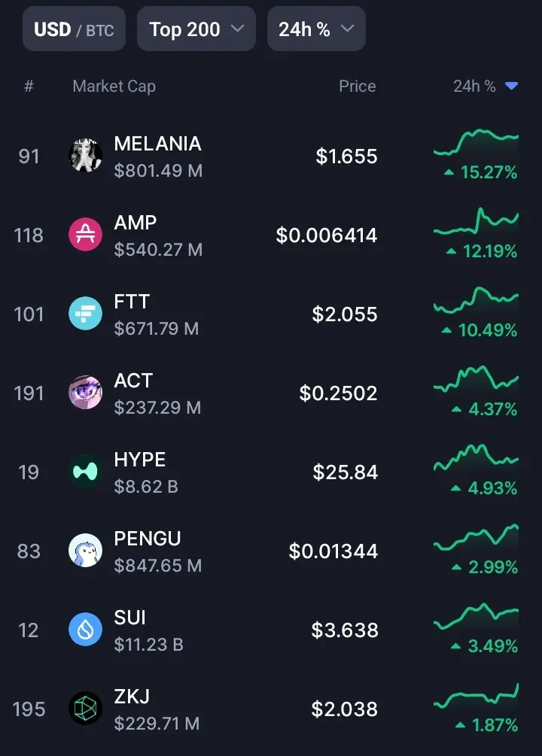Image resolution: width=542 pixels, height=756 pixels.
Task: Sort by rank # column header
Action: click(x=29, y=87)
